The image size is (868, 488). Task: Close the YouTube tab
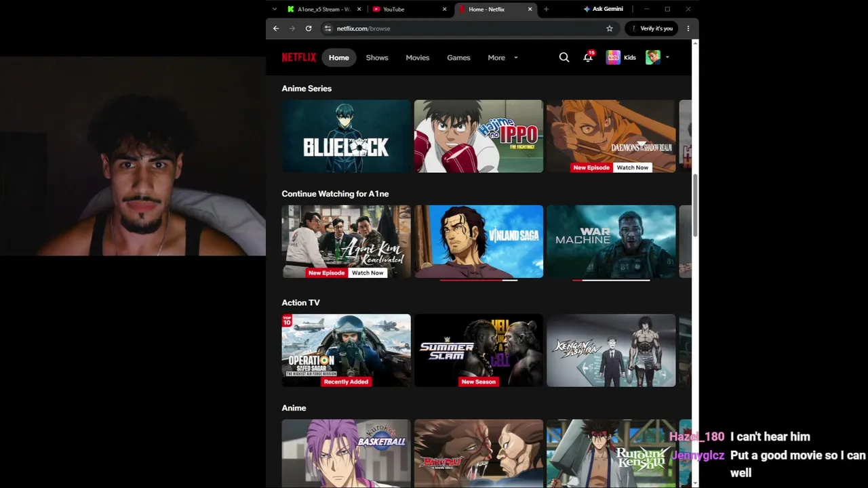[445, 9]
